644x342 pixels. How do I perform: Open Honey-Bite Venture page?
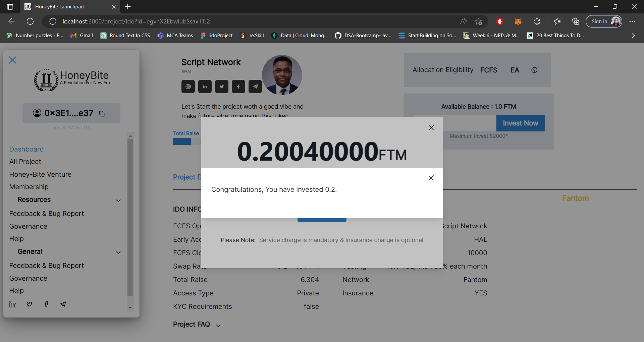[40, 174]
